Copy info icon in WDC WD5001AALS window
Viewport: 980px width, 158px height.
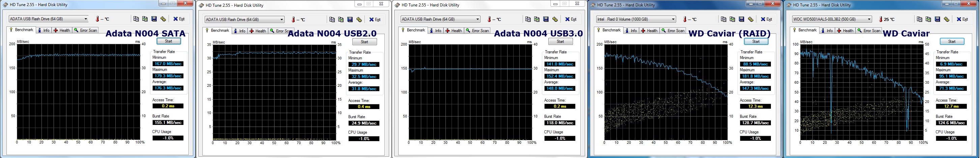pos(920,19)
